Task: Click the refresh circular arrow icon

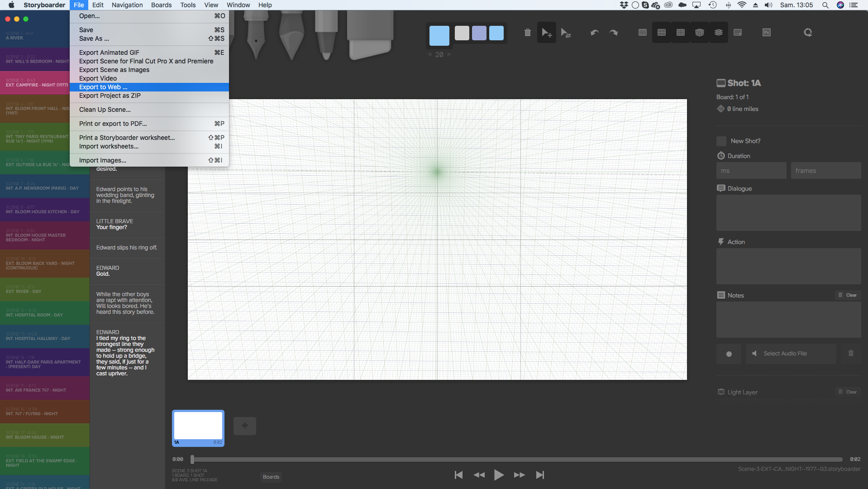Action: (x=808, y=33)
